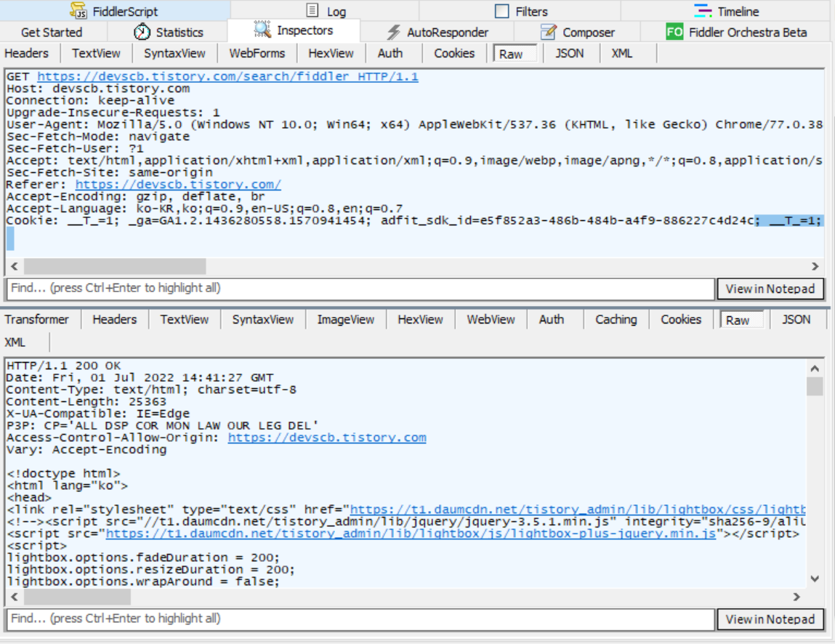Toggle the Filters checkbox icon
Screen dimensions: 835x644
[501, 10]
